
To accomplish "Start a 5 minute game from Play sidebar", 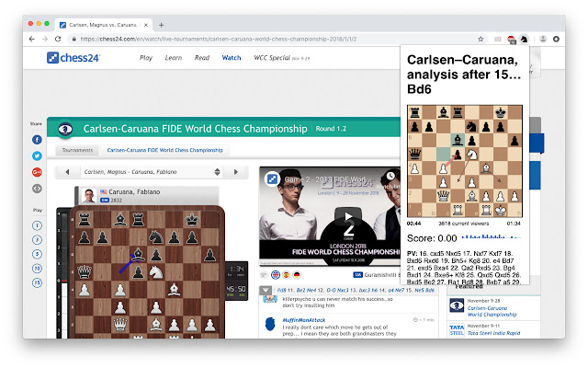I will (x=37, y=254).
